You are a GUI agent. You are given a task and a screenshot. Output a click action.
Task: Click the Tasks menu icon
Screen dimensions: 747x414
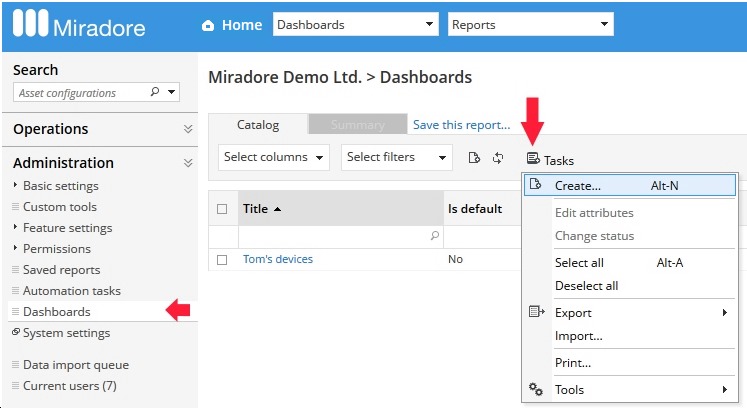[x=533, y=159]
